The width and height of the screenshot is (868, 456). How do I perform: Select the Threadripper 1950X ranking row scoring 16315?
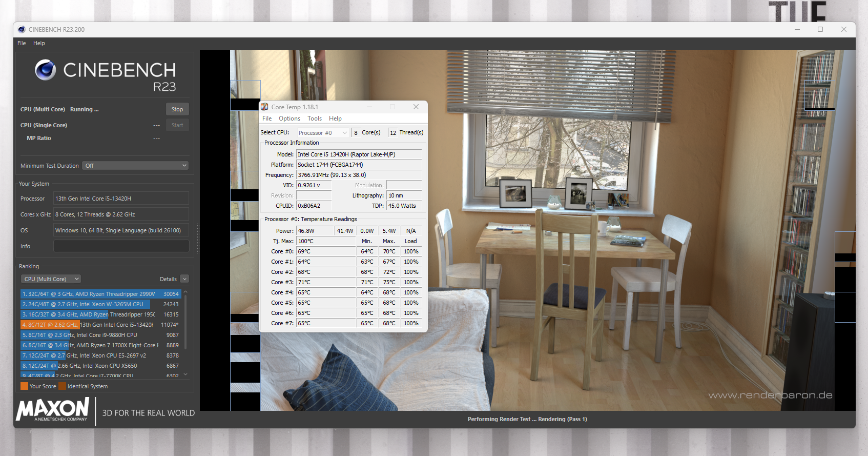(101, 314)
